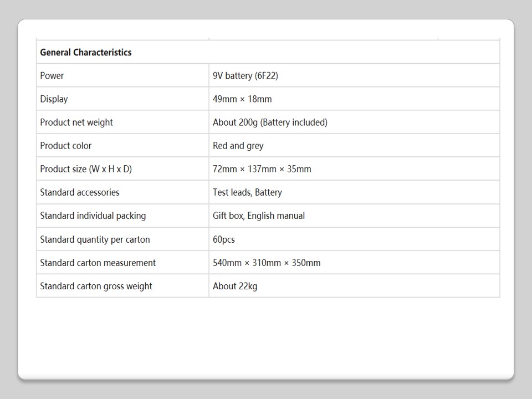Screen dimensions: 532x399
Task: Click Gift box, English manual text
Action: pos(259,216)
